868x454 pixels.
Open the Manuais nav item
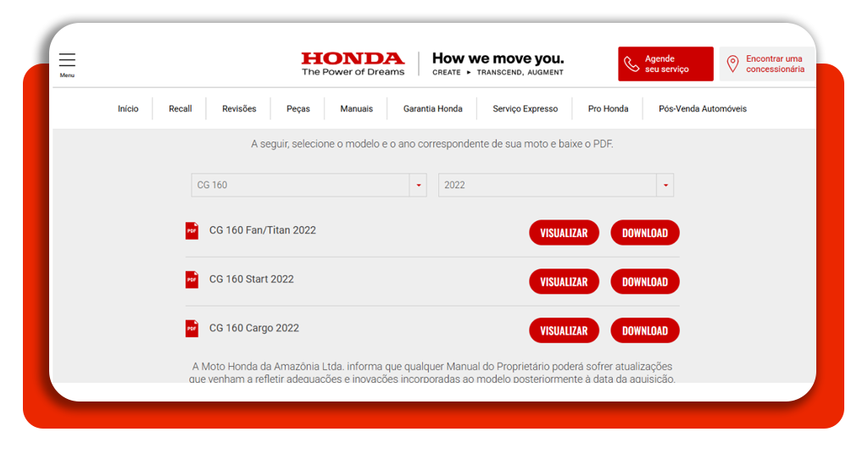(x=357, y=109)
